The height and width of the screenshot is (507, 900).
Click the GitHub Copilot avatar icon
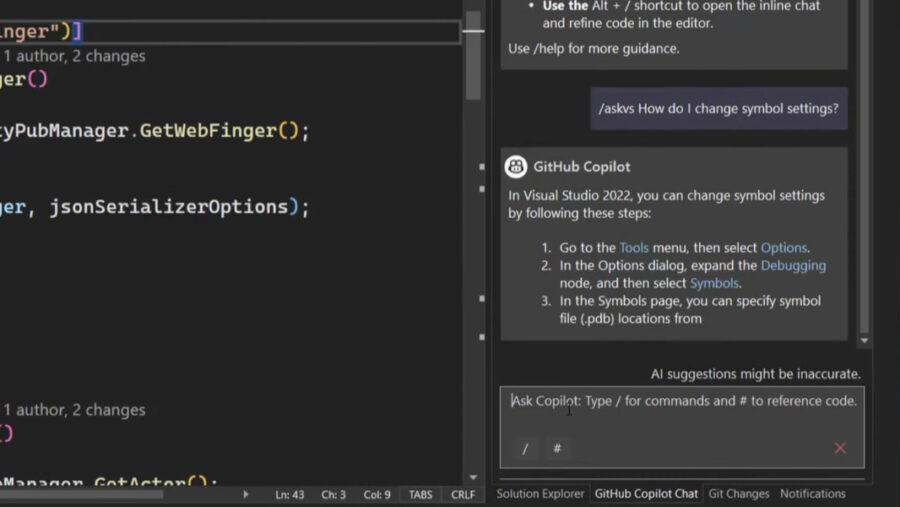(x=515, y=167)
